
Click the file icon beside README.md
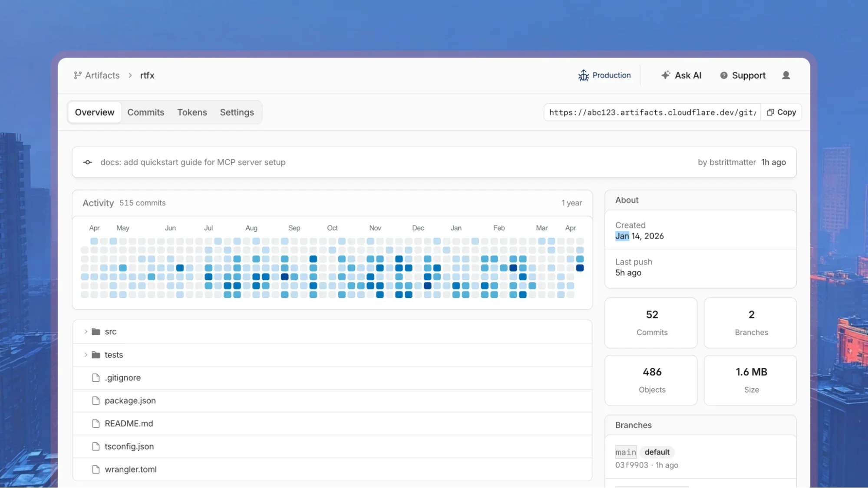tap(96, 423)
